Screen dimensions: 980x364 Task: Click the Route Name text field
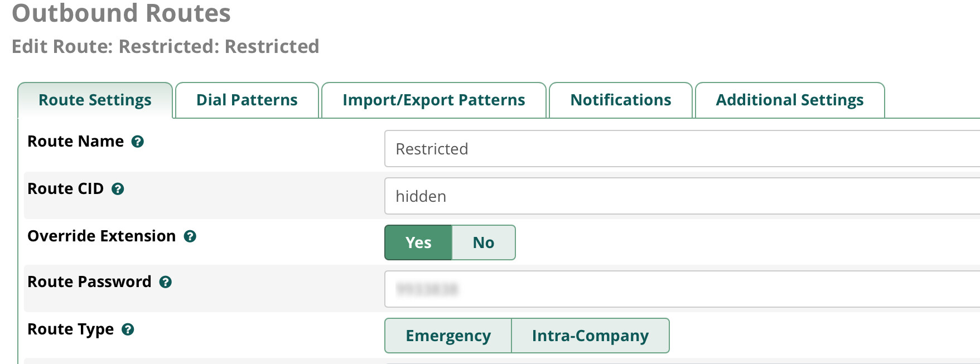tap(682, 149)
